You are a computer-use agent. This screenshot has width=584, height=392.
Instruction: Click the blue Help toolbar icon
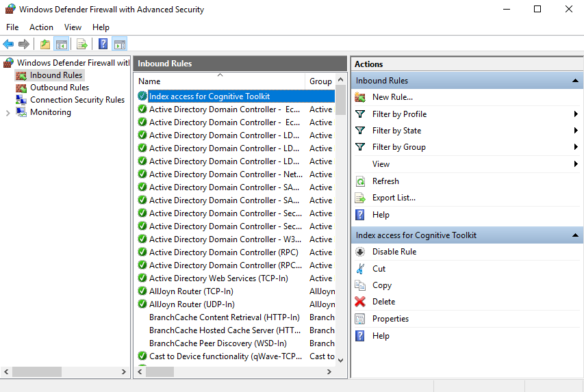103,44
